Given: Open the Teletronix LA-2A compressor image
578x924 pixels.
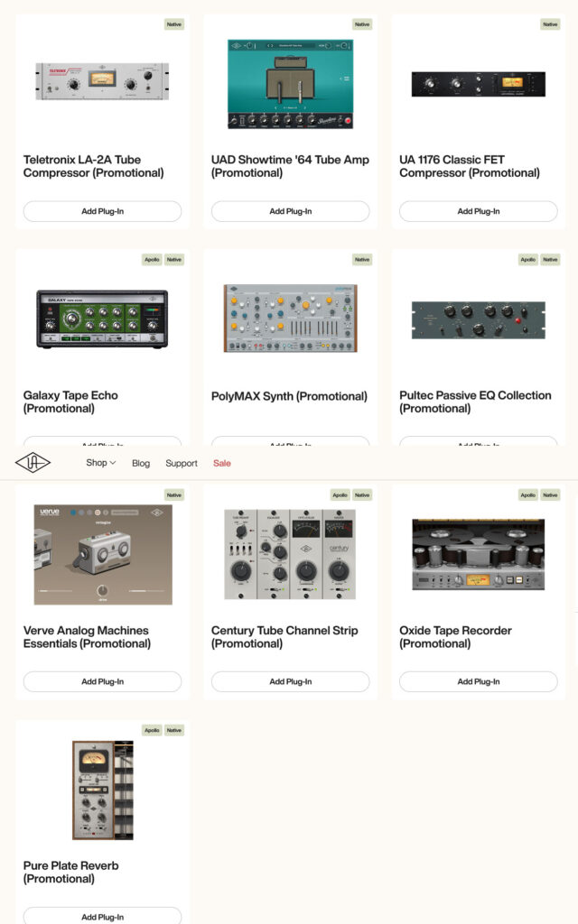Looking at the screenshot, I should click(x=103, y=81).
